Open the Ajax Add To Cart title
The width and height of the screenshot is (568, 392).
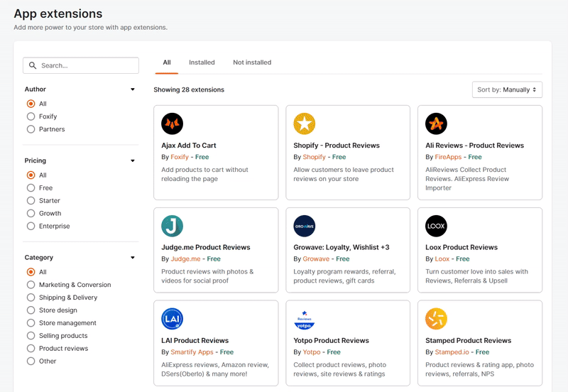point(189,146)
